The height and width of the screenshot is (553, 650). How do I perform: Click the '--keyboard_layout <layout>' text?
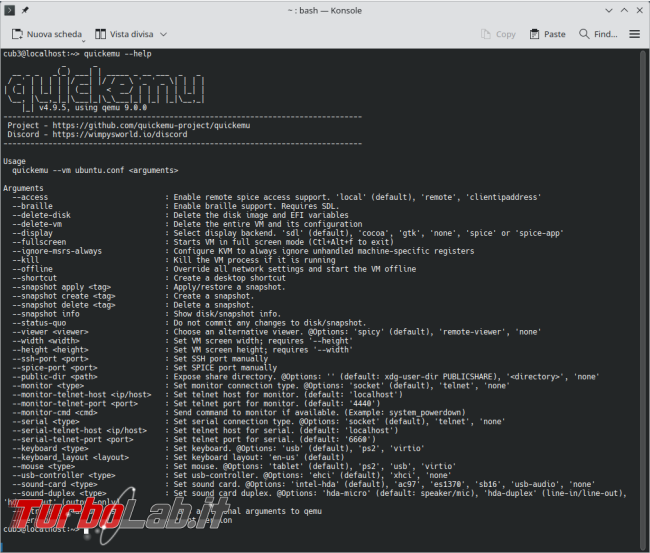pos(70,458)
